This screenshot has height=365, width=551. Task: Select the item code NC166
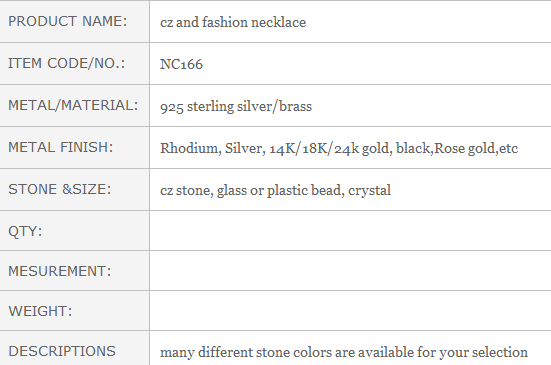181,64
